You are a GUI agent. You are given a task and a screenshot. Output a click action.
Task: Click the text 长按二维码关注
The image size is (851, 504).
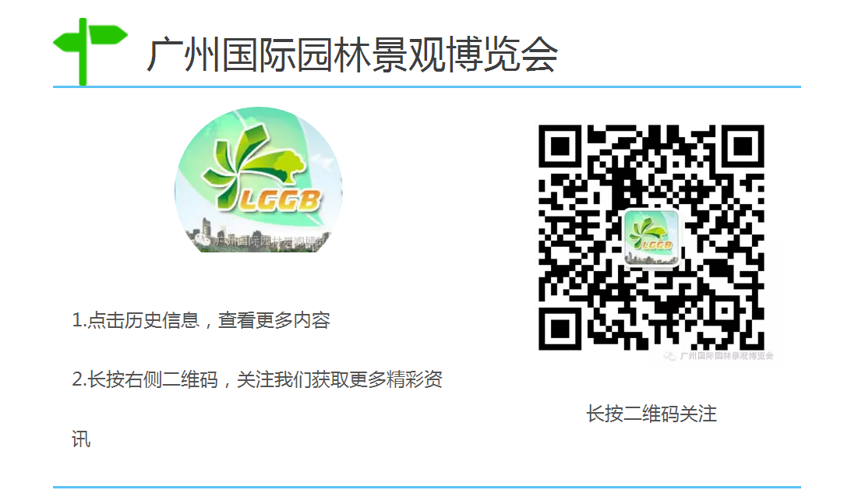[651, 414]
